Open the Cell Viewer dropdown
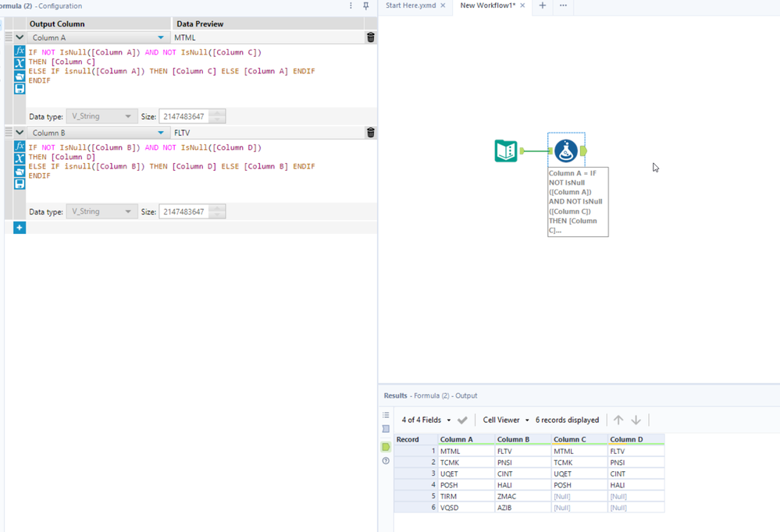The height and width of the screenshot is (532, 780). (506, 420)
